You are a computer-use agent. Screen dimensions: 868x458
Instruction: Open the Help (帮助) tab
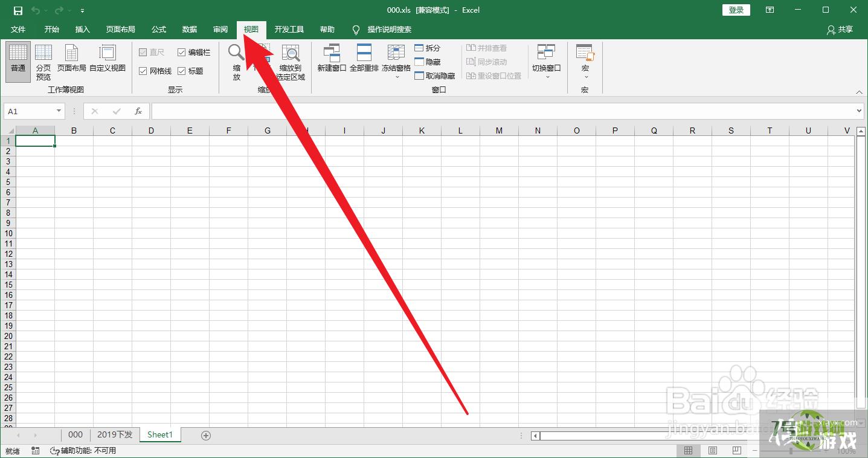(327, 30)
